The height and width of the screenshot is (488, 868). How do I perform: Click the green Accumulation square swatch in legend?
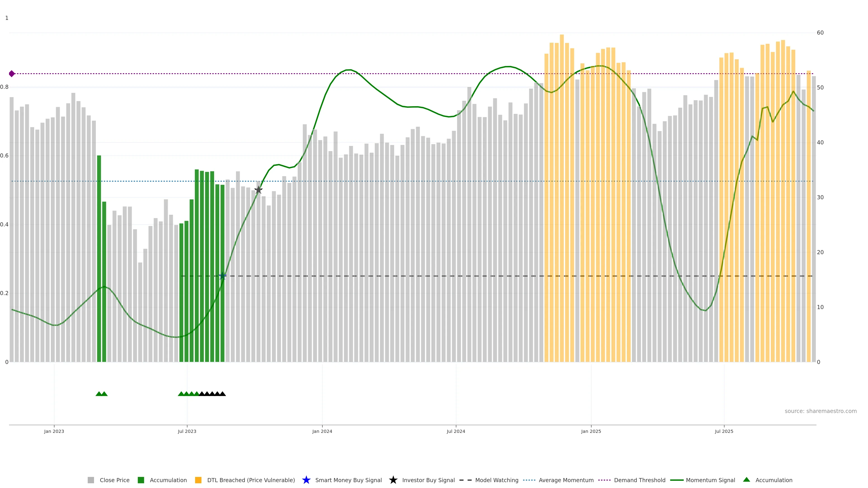tap(141, 480)
